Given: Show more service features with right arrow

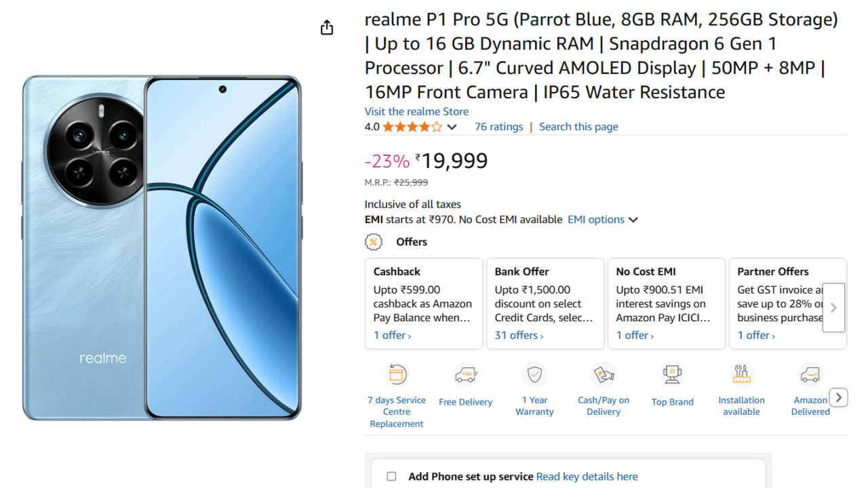Looking at the screenshot, I should (x=839, y=397).
